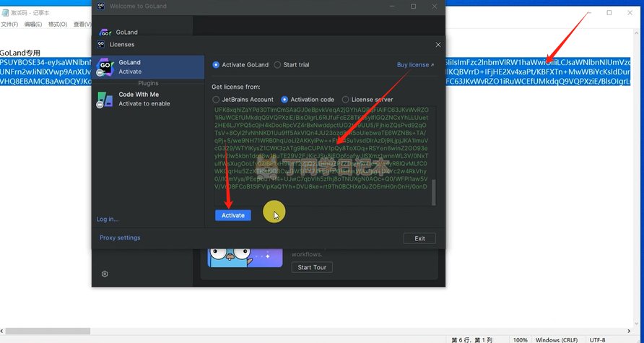Click the Notepad app icon in title bar
644x343 pixels.
5,13
